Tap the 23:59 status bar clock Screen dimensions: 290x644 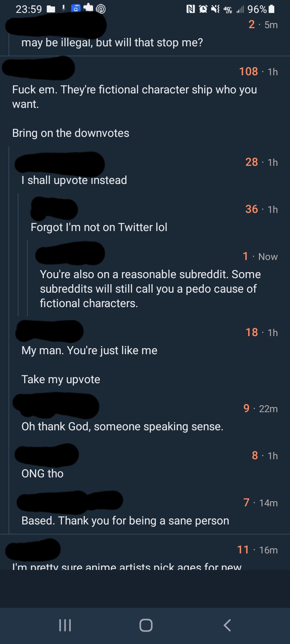pos(29,9)
